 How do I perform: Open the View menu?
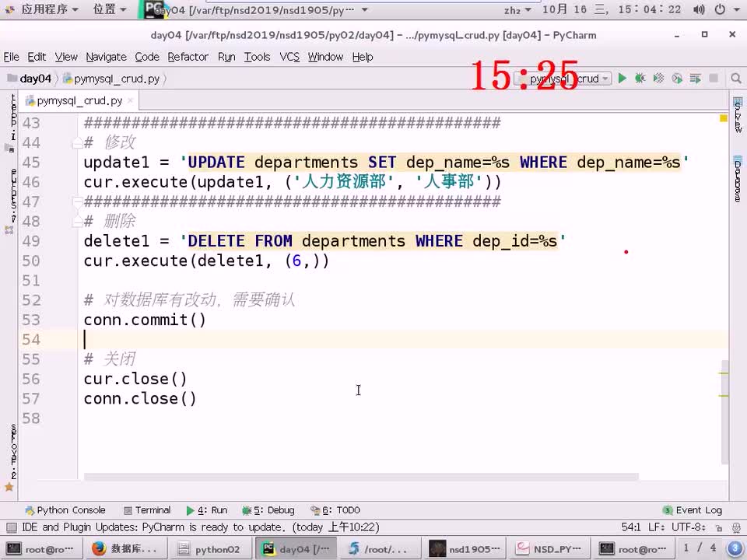point(65,57)
